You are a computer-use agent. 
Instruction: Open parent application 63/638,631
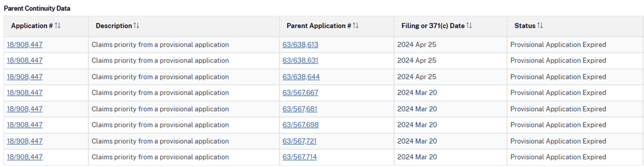[x=300, y=61]
